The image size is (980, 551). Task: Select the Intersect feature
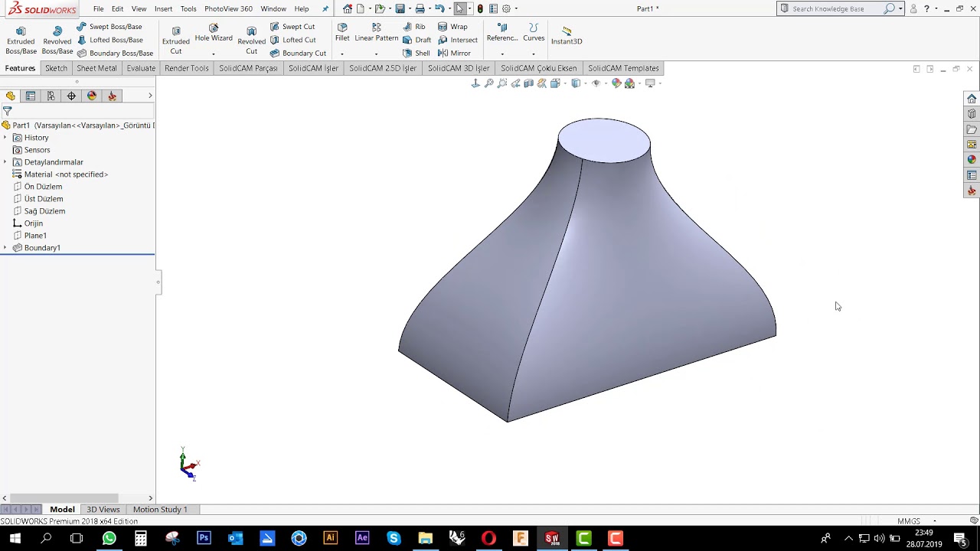pyautogui.click(x=458, y=40)
